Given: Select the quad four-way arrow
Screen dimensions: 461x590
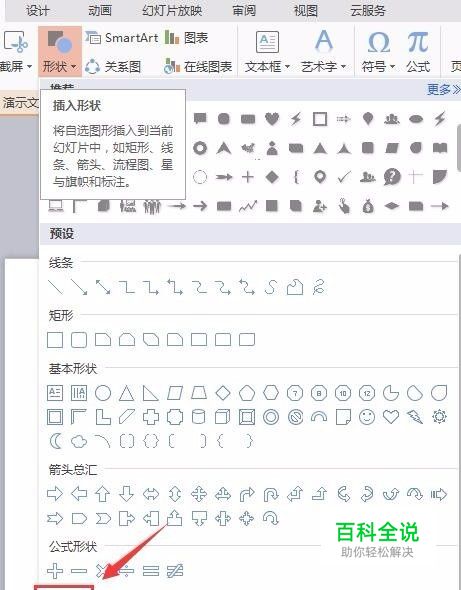Looking at the screenshot, I should (199, 494).
